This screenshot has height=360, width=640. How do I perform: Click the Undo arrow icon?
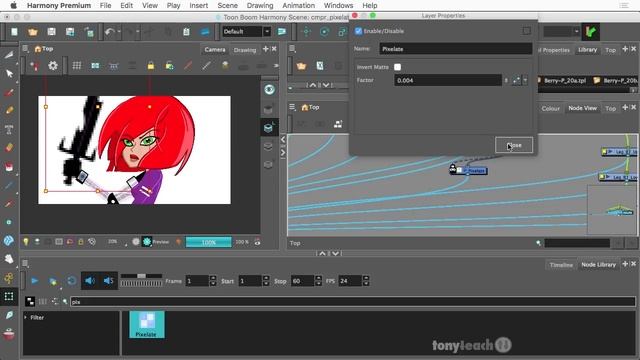tap(109, 32)
